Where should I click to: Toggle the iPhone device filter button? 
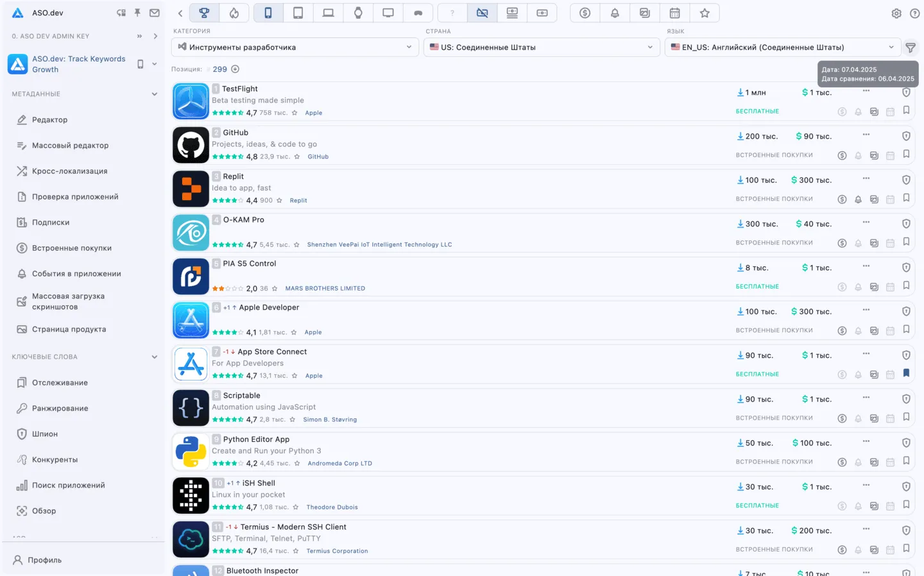pyautogui.click(x=268, y=13)
